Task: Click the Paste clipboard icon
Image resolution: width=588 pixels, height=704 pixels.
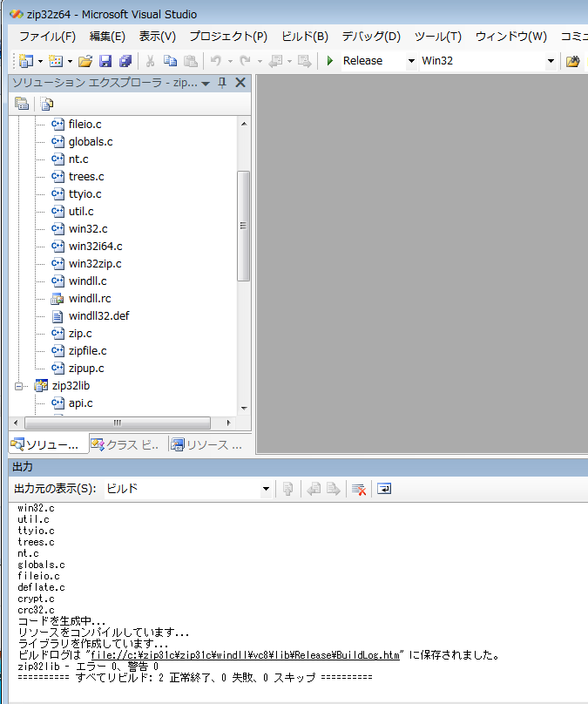Action: coord(191,61)
